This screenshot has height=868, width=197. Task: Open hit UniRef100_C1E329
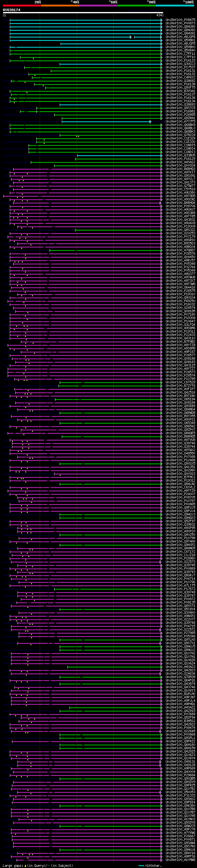pyautogui.click(x=180, y=139)
